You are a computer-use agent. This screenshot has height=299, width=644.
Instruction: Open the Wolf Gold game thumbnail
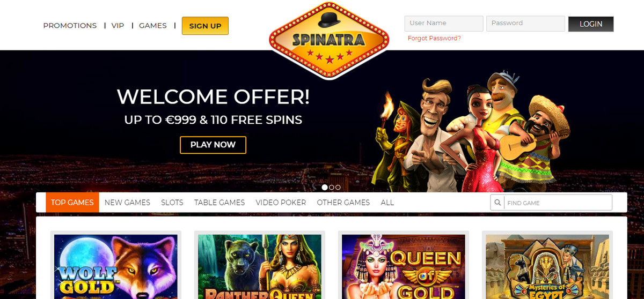(116, 266)
